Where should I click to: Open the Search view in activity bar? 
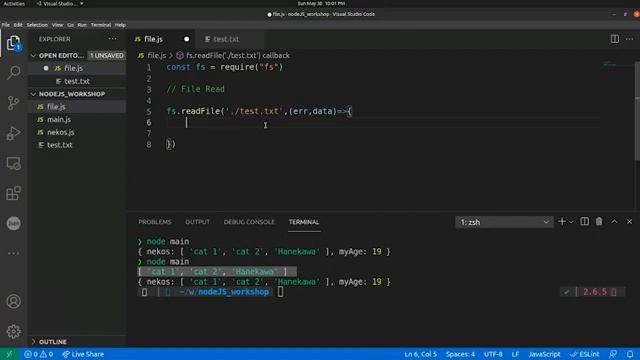[13, 73]
